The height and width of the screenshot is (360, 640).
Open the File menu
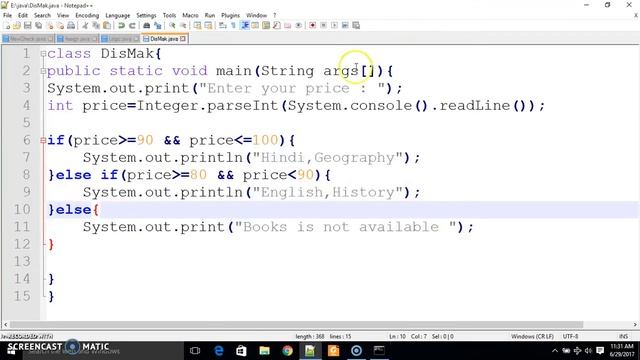7,15
